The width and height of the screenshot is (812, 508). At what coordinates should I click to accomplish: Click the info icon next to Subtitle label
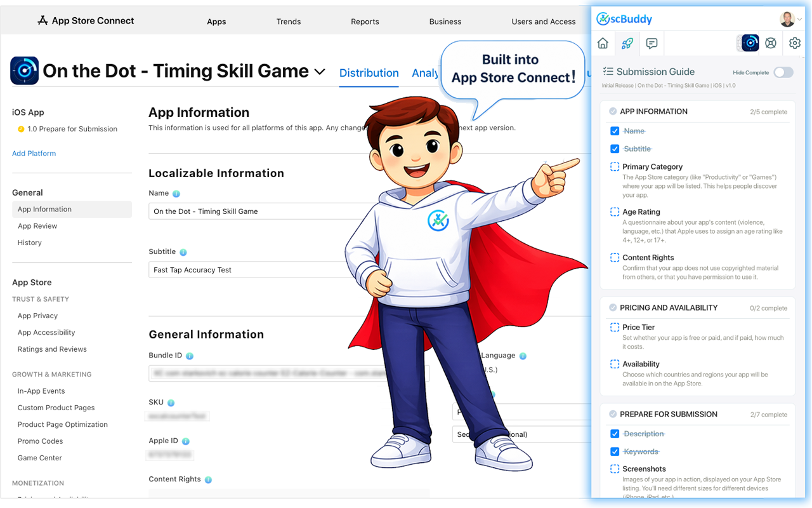click(183, 252)
